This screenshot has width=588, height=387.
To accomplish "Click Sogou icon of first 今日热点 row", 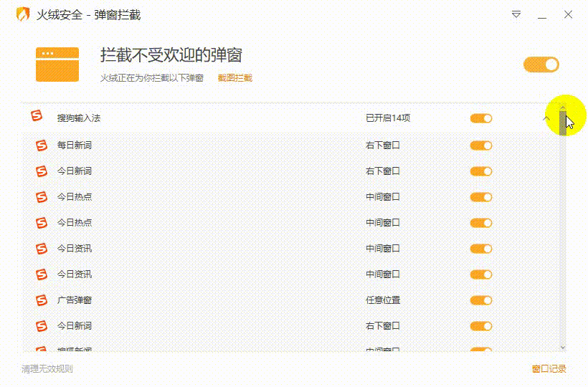I will point(42,196).
